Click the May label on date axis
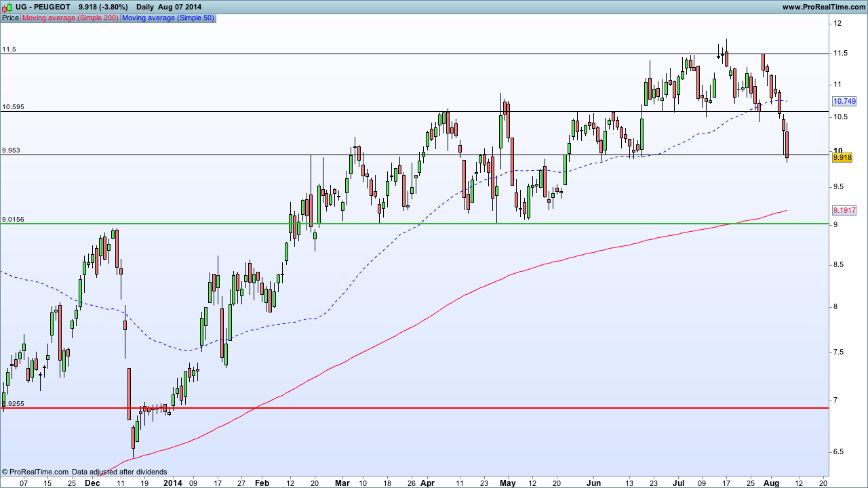 508,483
